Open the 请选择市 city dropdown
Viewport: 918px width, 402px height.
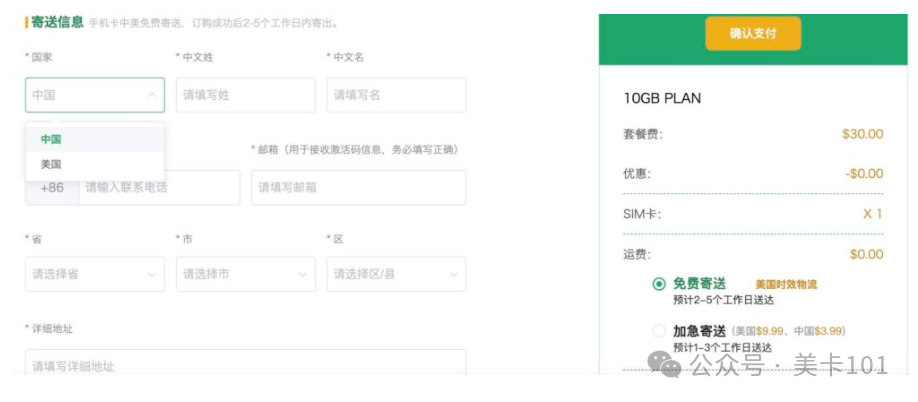(x=246, y=274)
